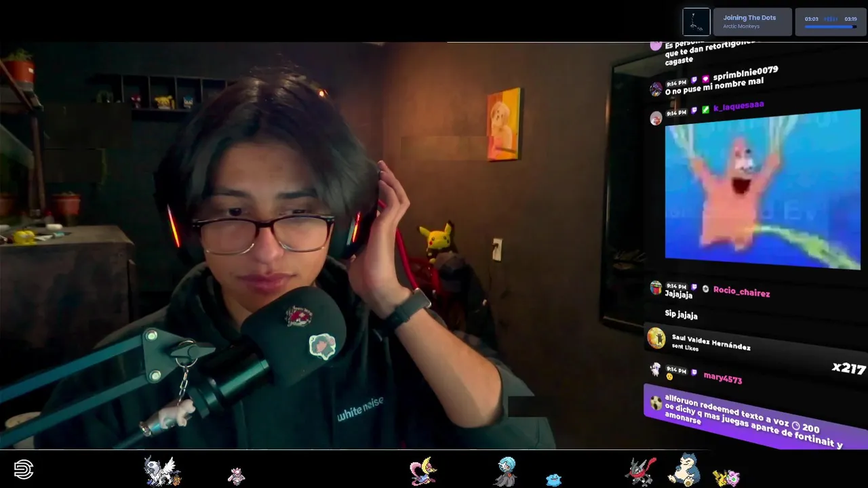
Task: Open the Patrick Star GIF in chat
Action: pyautogui.click(x=763, y=188)
